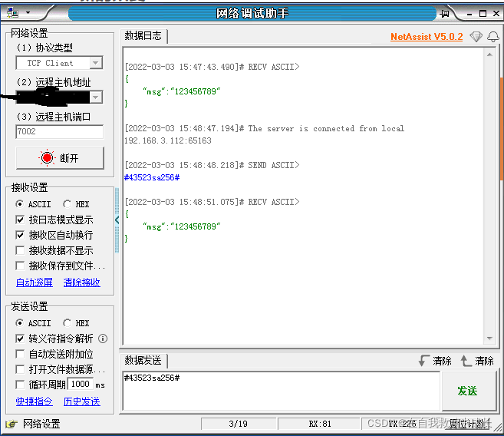Open the app system menu icon
Screen dimensions: 504x436
[x=12, y=12]
